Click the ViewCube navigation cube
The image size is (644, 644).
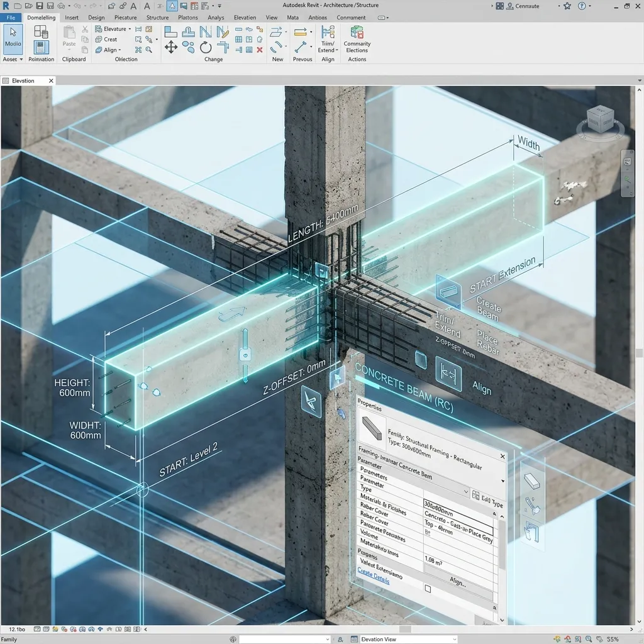click(601, 119)
